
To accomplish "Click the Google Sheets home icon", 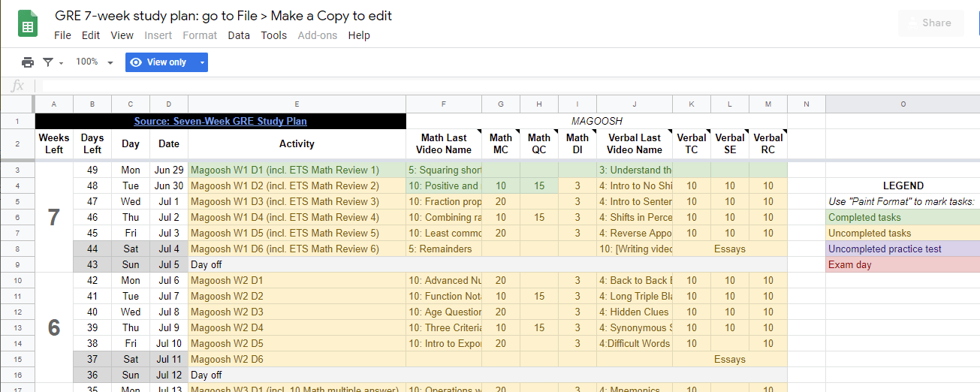I will 28,24.
